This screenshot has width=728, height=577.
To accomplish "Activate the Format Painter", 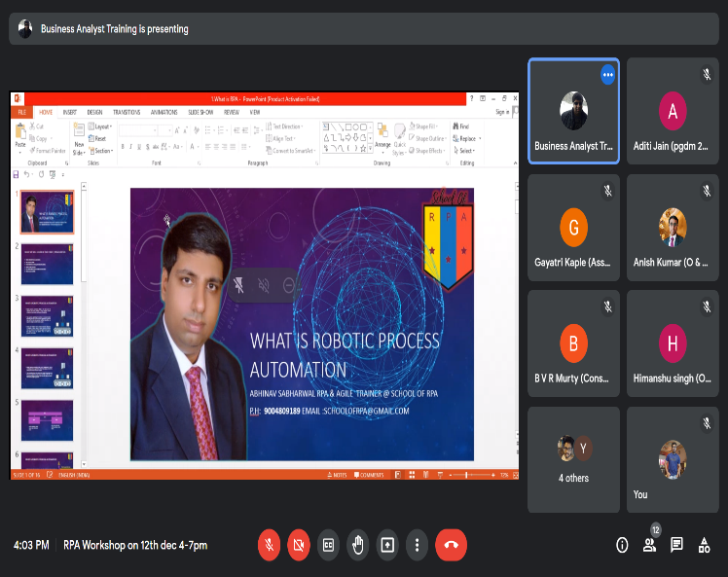I will pos(48,151).
